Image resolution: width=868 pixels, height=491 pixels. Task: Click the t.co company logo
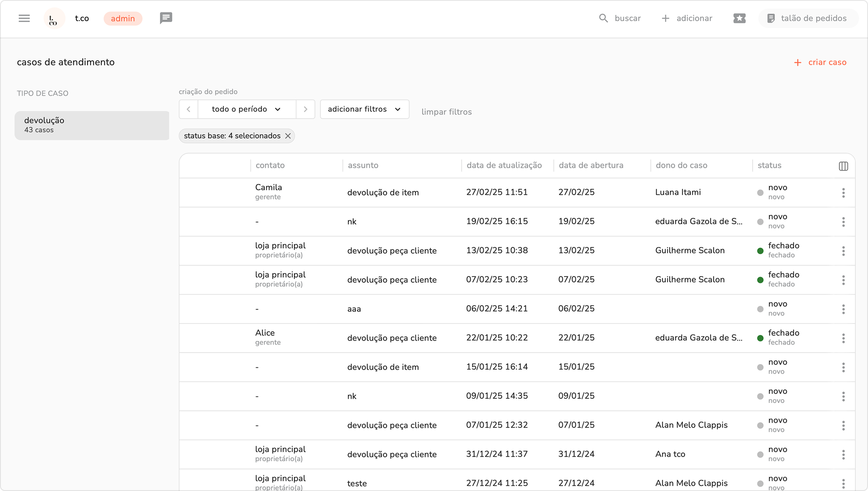pyautogui.click(x=54, y=19)
